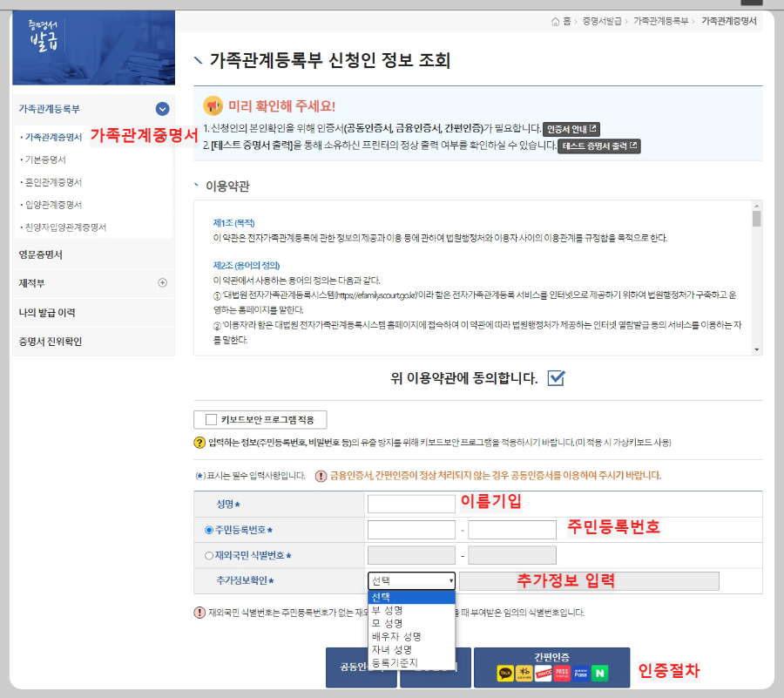
Task: Open 가족관계증명서 in sidebar
Action: [53, 137]
